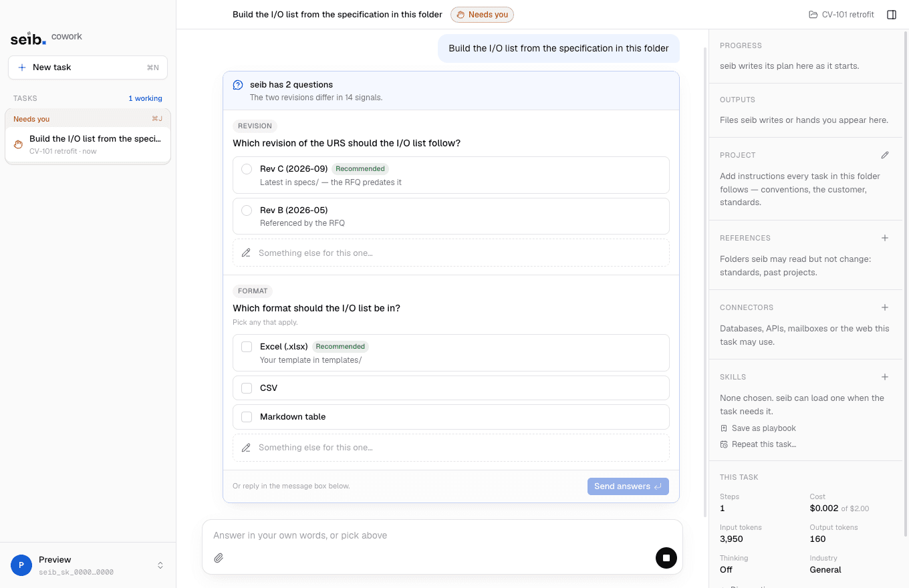Check the Excel (.xlsx) format checkbox
Viewport: 909px width, 588px height.
[247, 347]
